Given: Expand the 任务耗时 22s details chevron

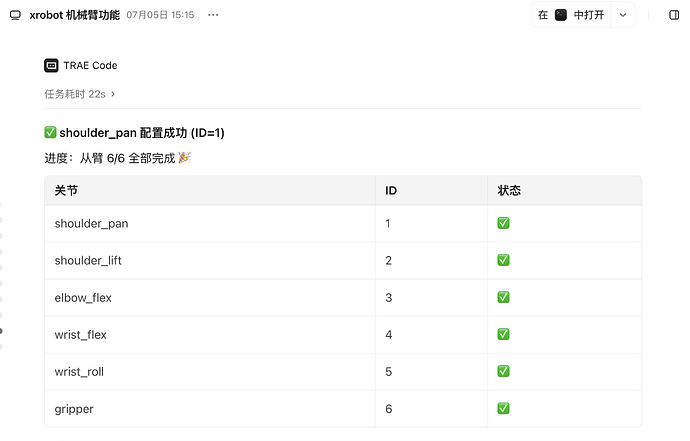Looking at the screenshot, I should coord(113,94).
